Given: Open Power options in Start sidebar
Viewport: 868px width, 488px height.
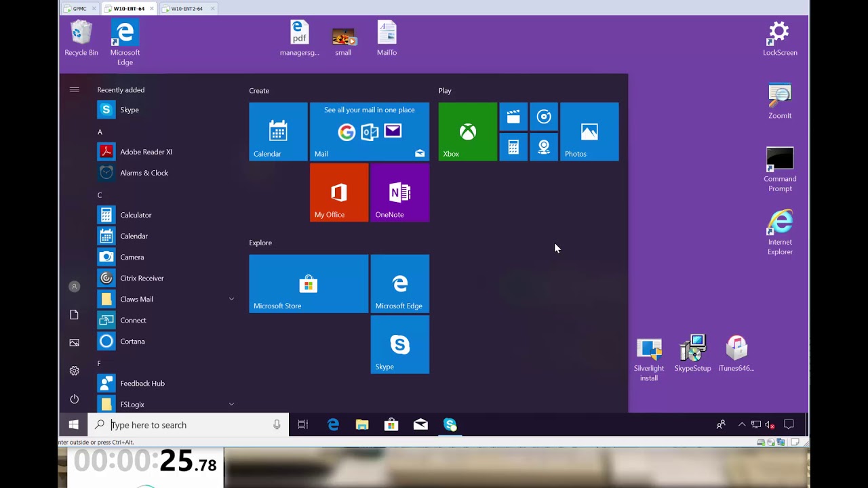Looking at the screenshot, I should tap(75, 399).
